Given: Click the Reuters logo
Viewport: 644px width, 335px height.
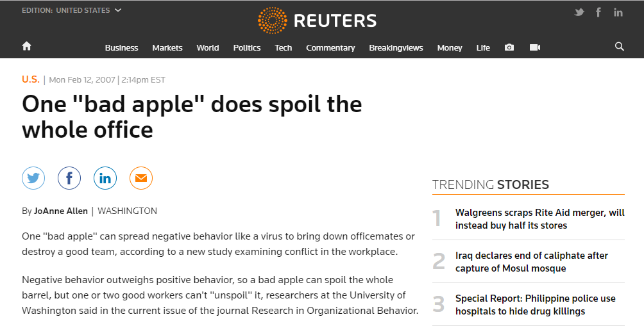Looking at the screenshot, I should point(317,20).
